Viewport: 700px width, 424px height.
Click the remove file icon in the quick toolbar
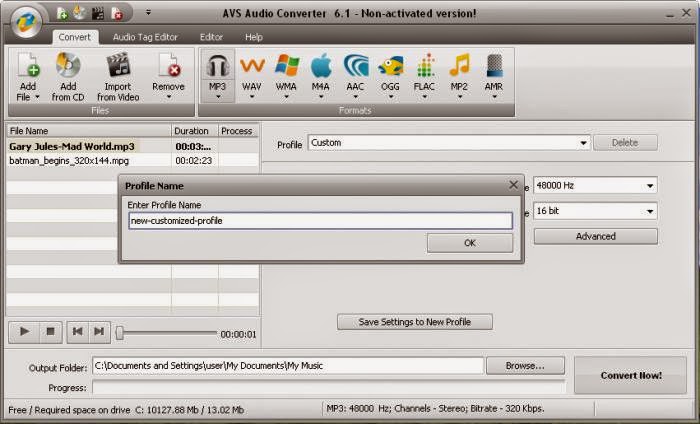117,14
